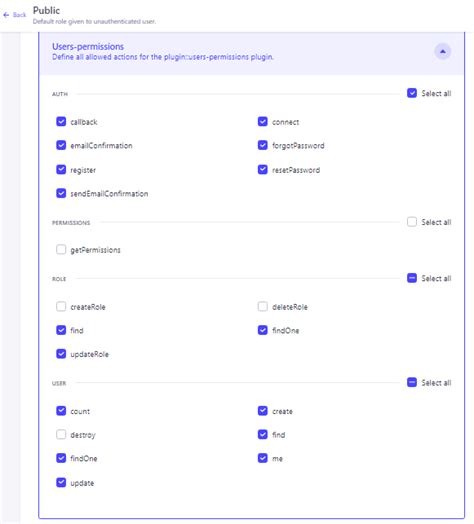Click the Users-permissions heading
Viewport: 474px width, 524px height.
tap(88, 46)
